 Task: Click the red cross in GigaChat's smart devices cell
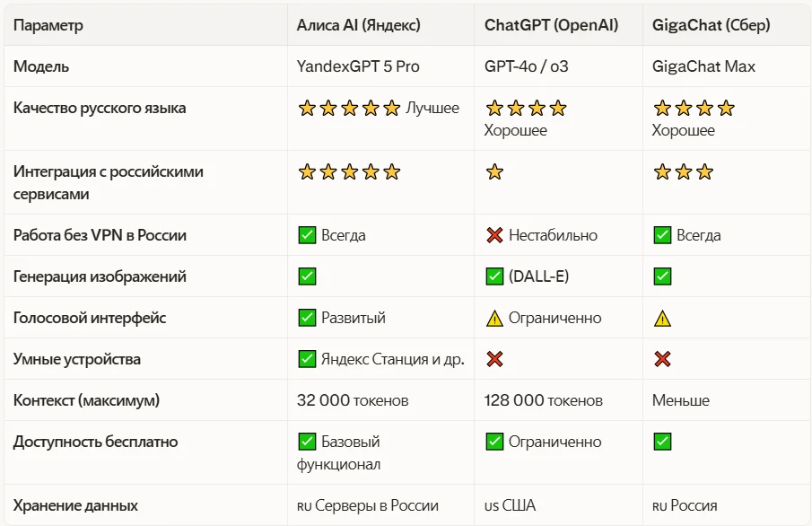662,360
